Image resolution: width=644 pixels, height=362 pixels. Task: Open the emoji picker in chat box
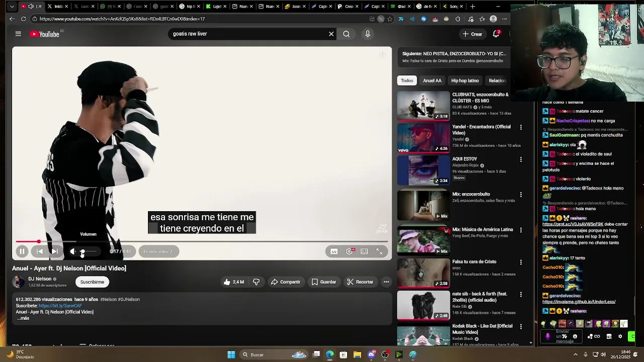pyautogui.click(x=575, y=336)
